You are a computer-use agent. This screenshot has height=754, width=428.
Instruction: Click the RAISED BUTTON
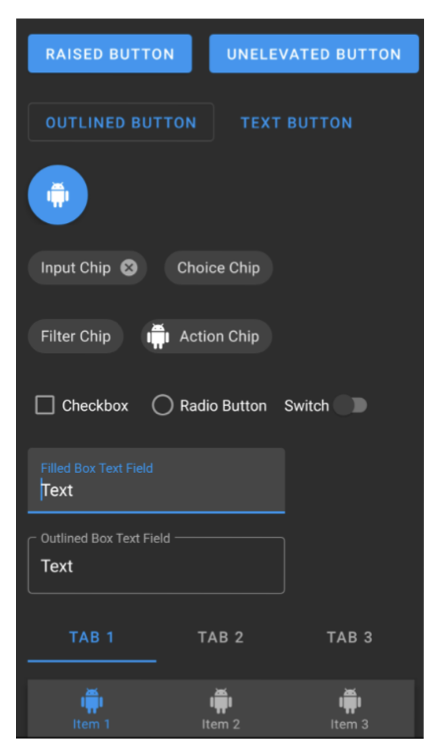point(110,54)
